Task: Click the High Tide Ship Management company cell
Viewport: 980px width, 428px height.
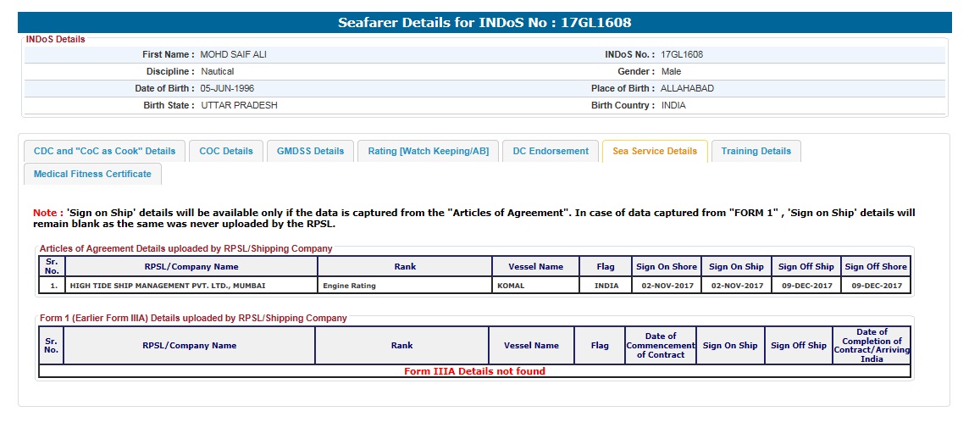Action: pos(167,286)
